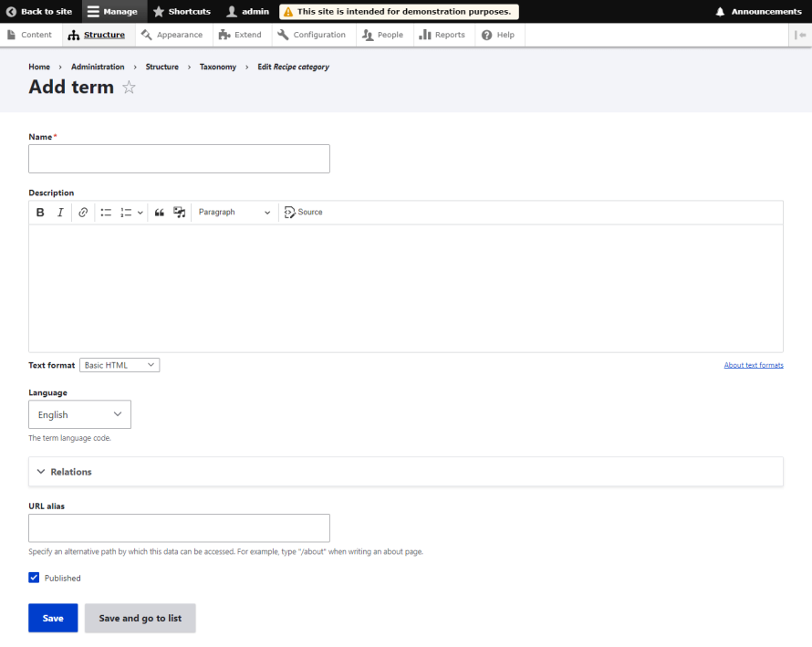This screenshot has height=647, width=812.
Task: Open Edit Recipe category breadcrumb
Action: pos(293,67)
